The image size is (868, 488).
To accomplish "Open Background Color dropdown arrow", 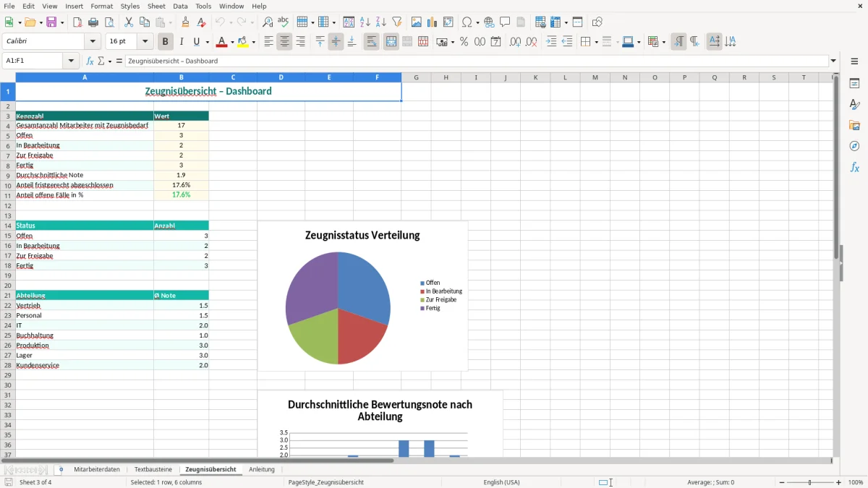I will coord(254,42).
